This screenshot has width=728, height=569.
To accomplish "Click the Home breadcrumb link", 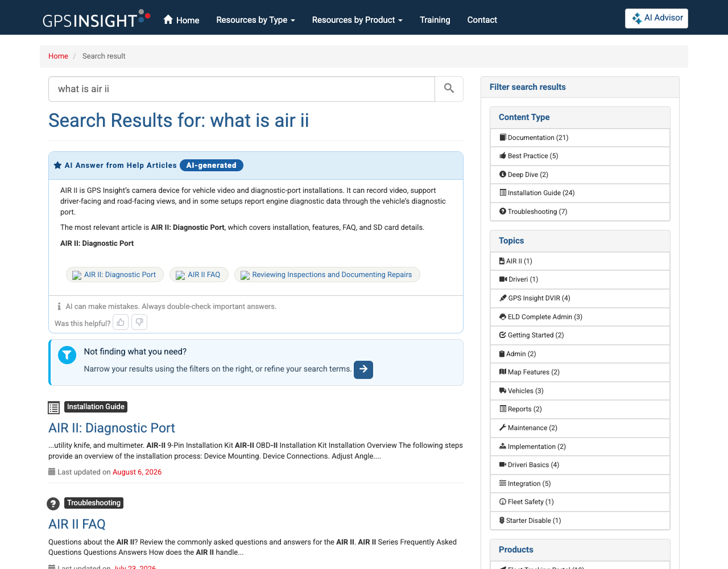I will (58, 56).
